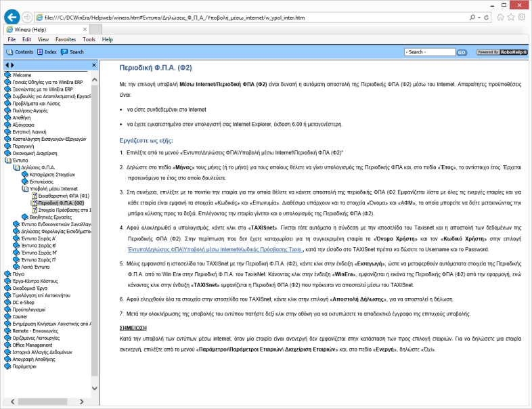Select the Winera (Help) browser tab

click(x=46, y=30)
